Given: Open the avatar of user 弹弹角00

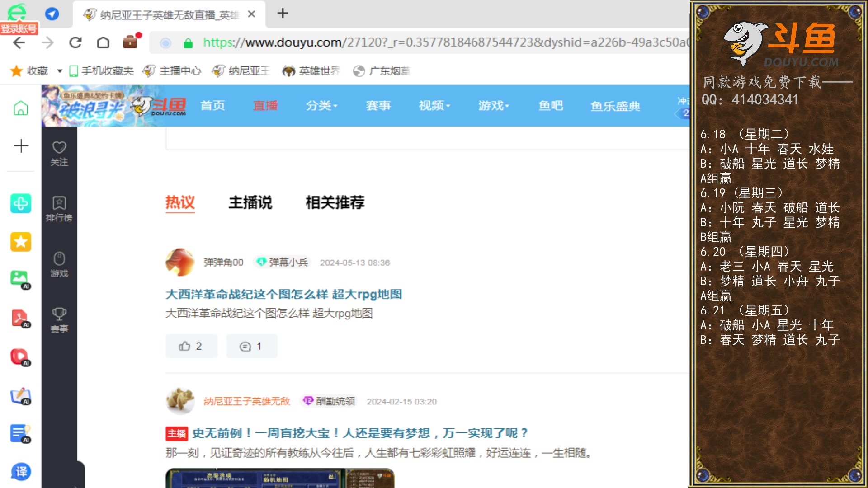Looking at the screenshot, I should pyautogui.click(x=180, y=262).
